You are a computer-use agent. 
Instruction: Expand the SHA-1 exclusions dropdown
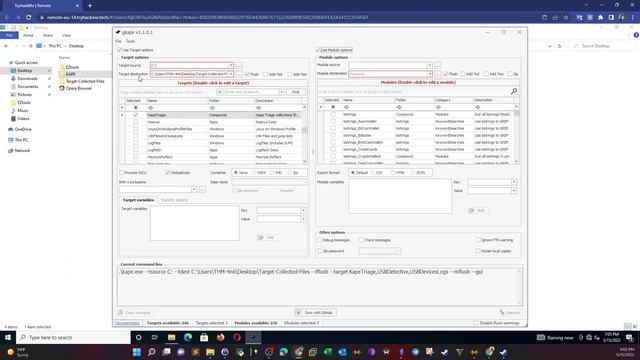click(x=194, y=189)
